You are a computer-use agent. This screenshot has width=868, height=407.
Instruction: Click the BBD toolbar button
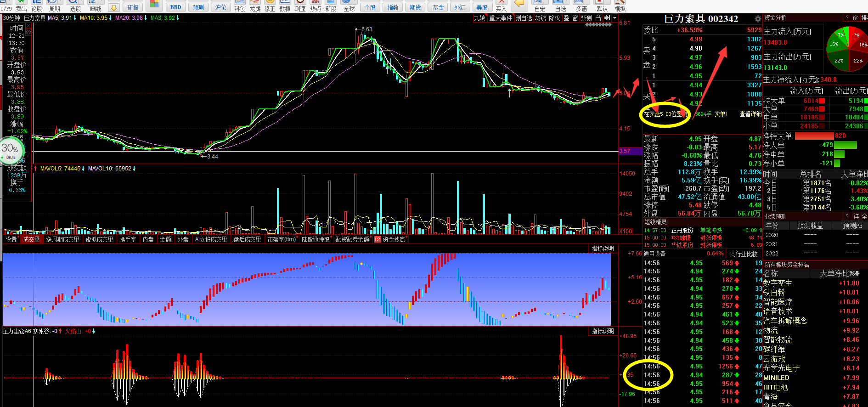tap(175, 7)
